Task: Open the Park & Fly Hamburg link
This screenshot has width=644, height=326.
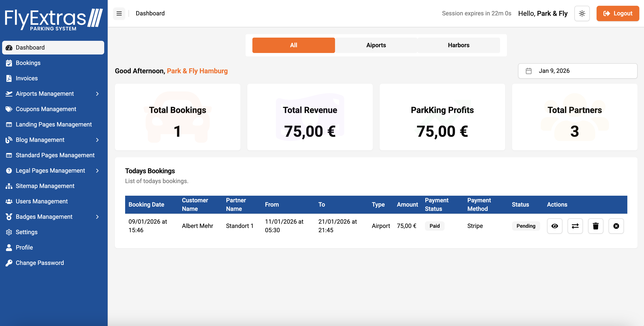Action: click(197, 71)
